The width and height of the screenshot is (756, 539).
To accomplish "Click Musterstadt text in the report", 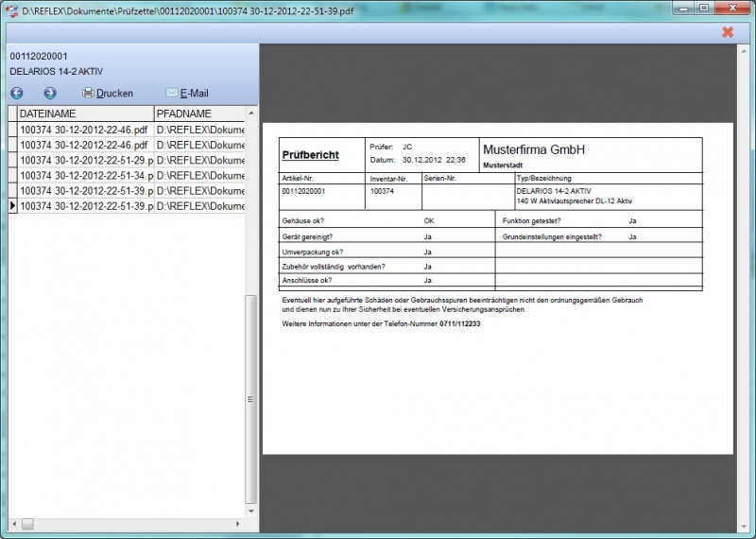I will tap(503, 165).
